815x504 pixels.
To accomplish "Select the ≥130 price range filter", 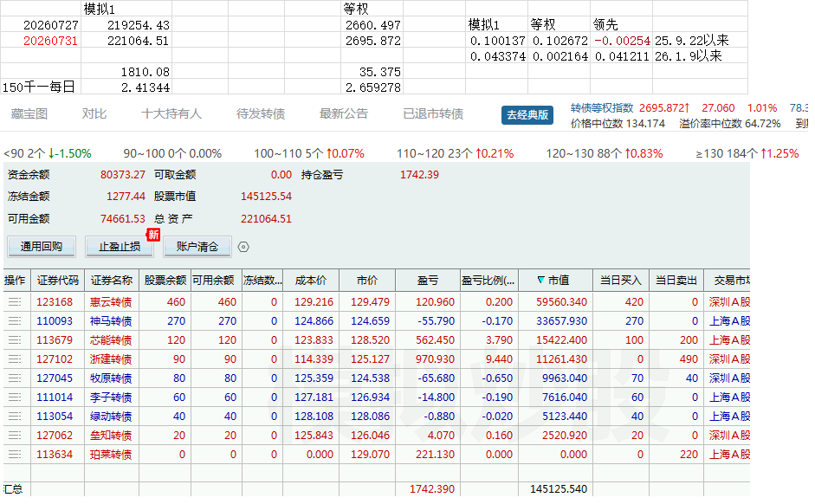I will tap(747, 154).
